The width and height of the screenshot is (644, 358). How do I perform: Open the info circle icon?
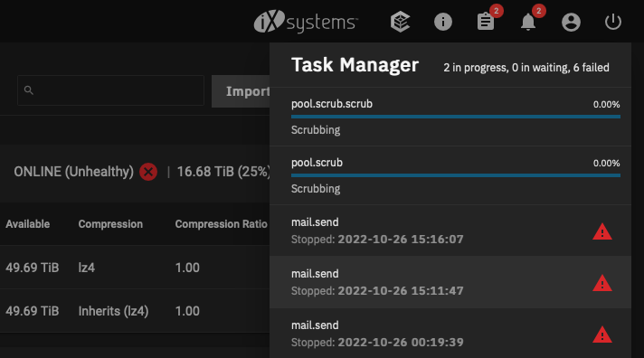[443, 22]
